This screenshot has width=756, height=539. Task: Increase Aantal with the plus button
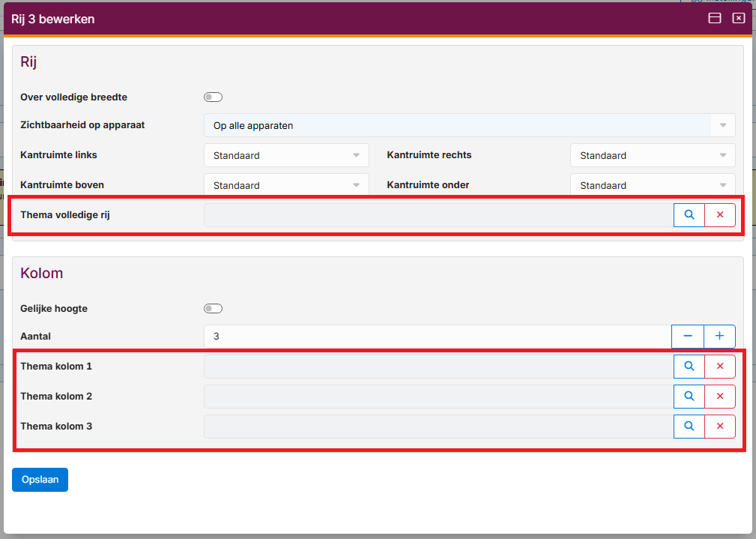coord(720,337)
